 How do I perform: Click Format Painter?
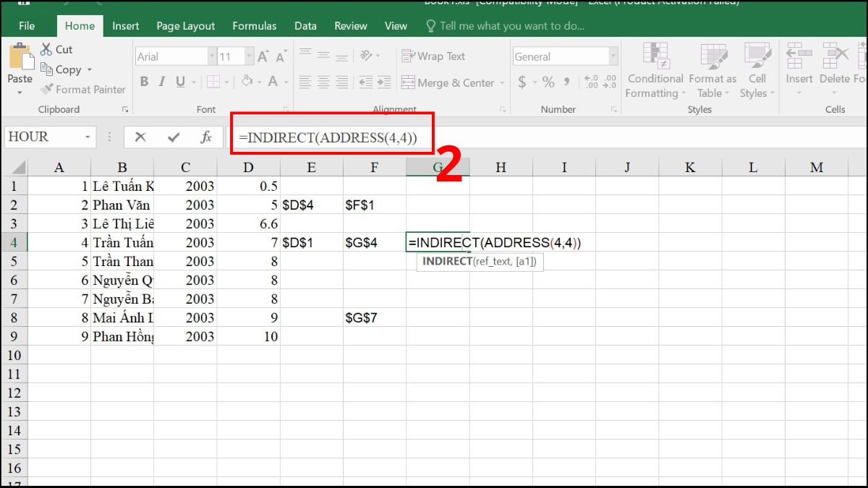pyautogui.click(x=82, y=89)
